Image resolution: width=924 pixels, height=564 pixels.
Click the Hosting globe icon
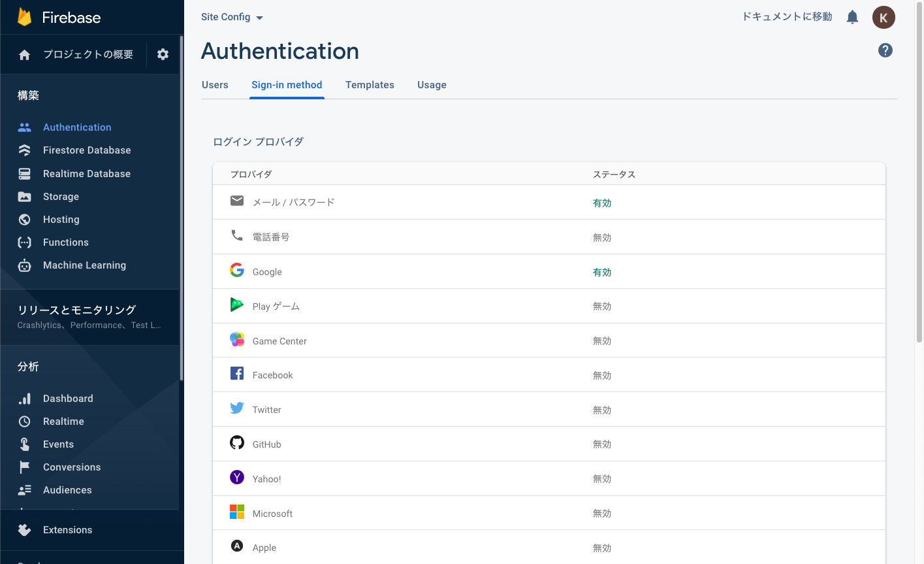(x=25, y=220)
